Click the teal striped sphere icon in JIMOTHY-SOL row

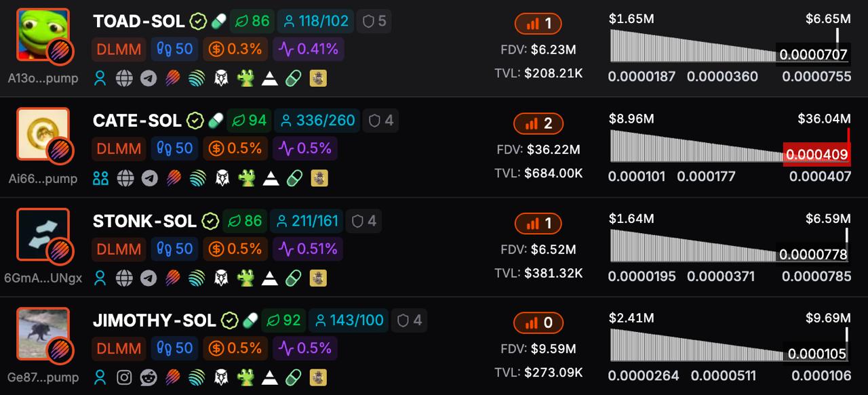(x=197, y=377)
